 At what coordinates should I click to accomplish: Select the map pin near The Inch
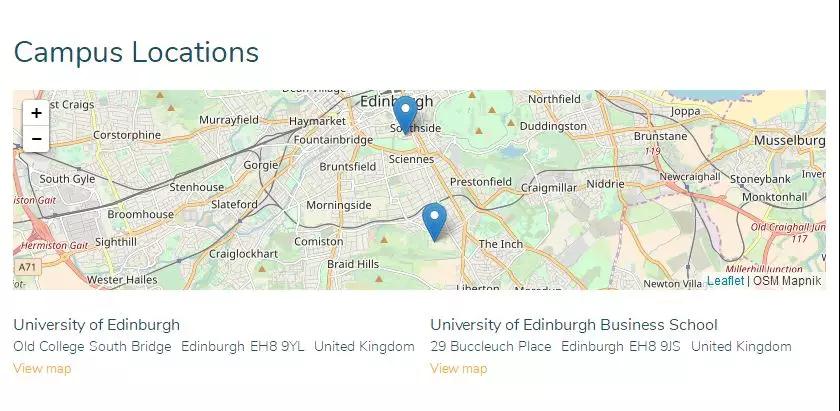click(x=434, y=222)
